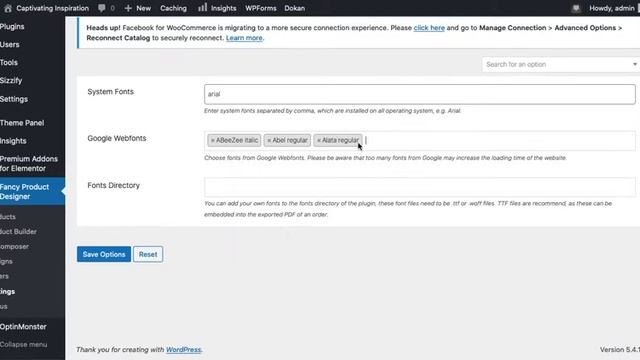Open the Product Builder submenu item
This screenshot has width=640, height=360.
click(x=18, y=231)
